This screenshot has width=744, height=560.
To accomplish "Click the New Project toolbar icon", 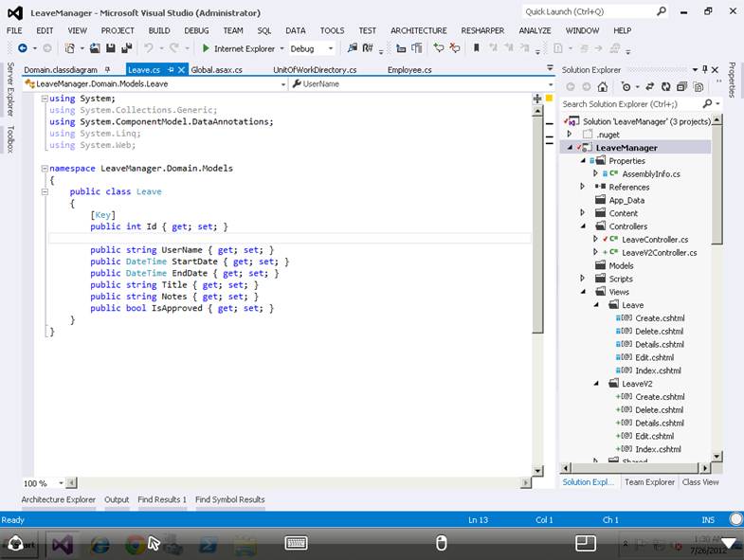I will click(70, 48).
